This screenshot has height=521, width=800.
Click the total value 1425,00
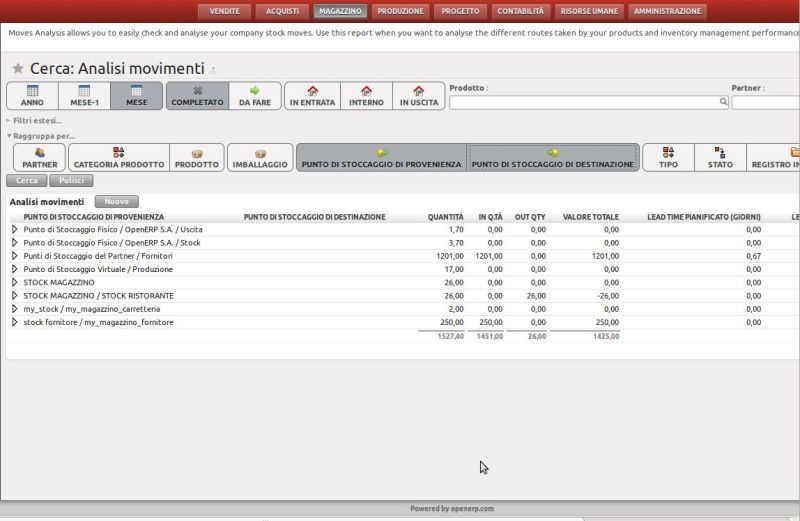click(606, 337)
